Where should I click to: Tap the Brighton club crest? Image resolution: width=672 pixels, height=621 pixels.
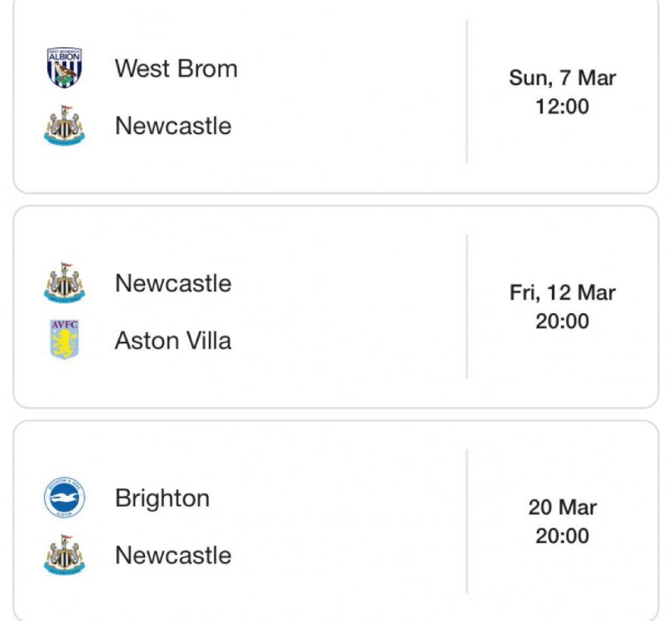[x=64, y=498]
